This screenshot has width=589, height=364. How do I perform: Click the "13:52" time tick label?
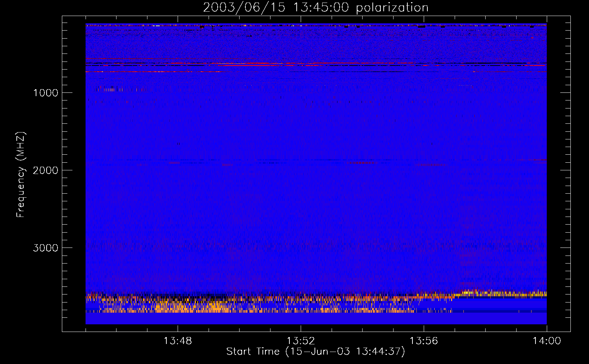(x=301, y=341)
